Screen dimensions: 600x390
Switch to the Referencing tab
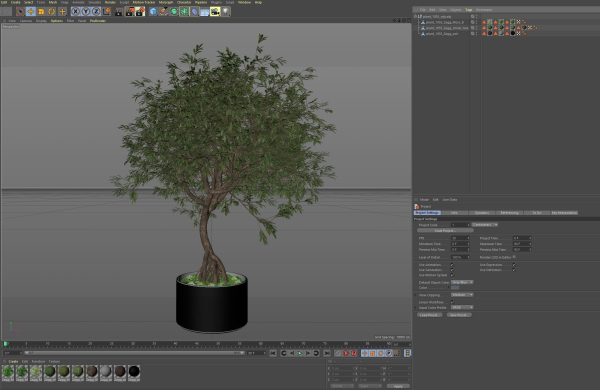pyautogui.click(x=509, y=212)
